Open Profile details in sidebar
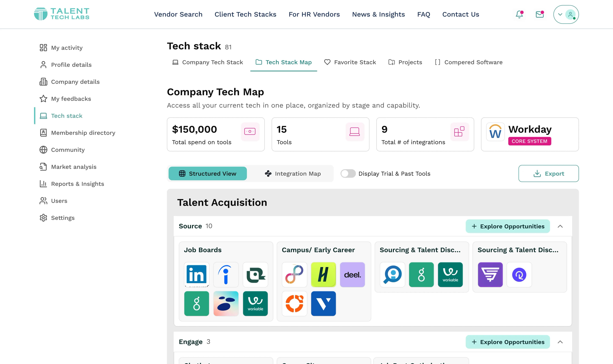 pos(65,65)
